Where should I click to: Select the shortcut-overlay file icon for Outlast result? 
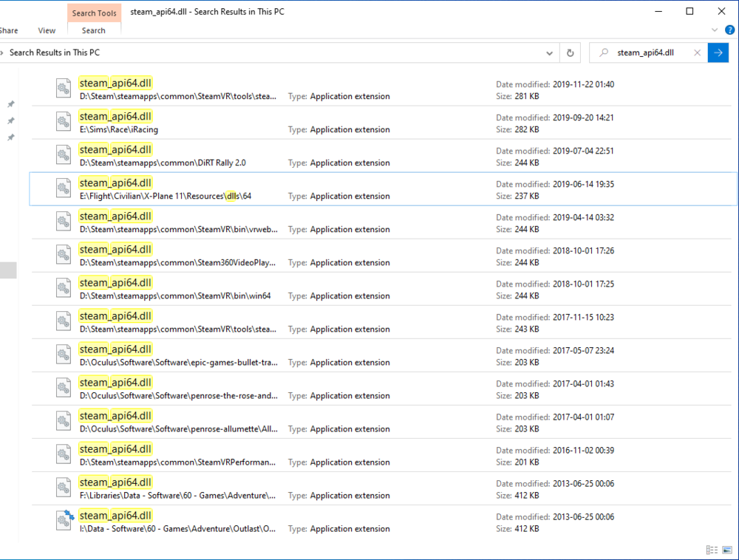[64, 520]
